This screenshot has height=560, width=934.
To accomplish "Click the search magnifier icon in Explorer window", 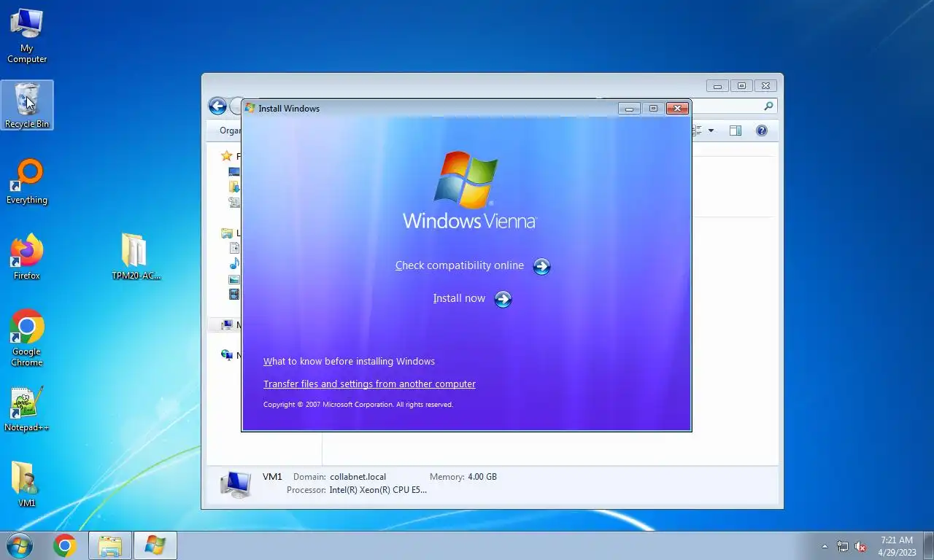I will (768, 106).
